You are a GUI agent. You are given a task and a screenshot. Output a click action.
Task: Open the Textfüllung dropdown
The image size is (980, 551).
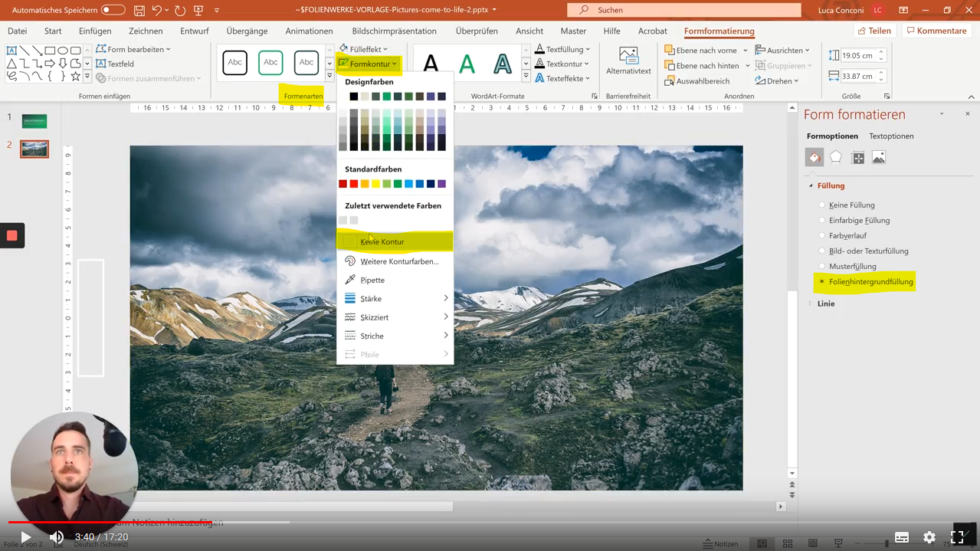(x=562, y=49)
